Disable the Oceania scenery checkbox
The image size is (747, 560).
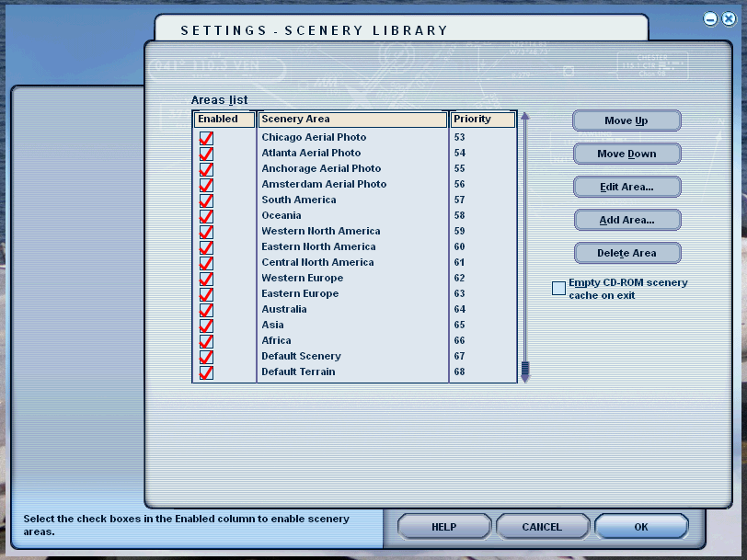point(206,216)
